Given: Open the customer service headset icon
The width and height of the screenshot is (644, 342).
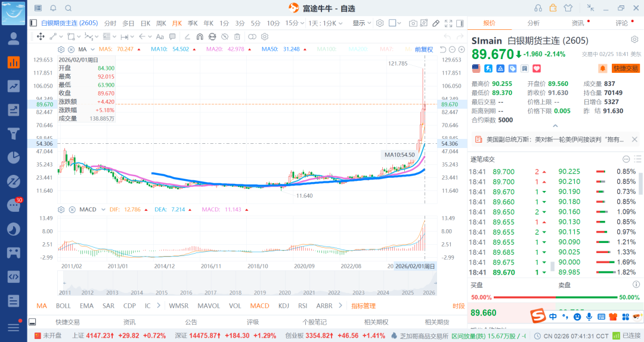Looking at the screenshot, I should [538, 8].
